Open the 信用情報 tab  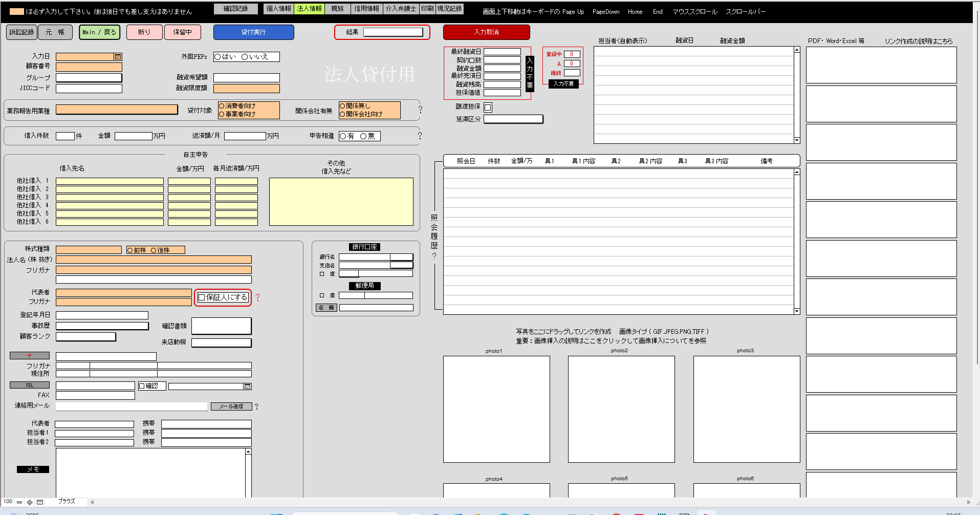pos(367,9)
